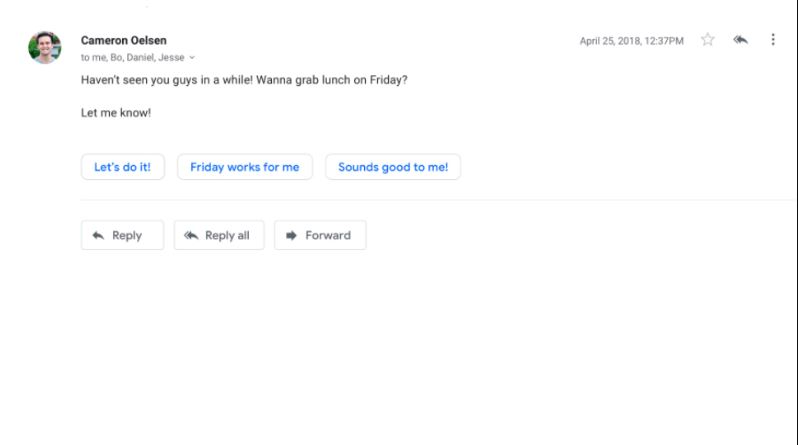The width and height of the screenshot is (798, 445).
Task: Click the April 25, 2018 timestamp
Action: click(x=632, y=41)
